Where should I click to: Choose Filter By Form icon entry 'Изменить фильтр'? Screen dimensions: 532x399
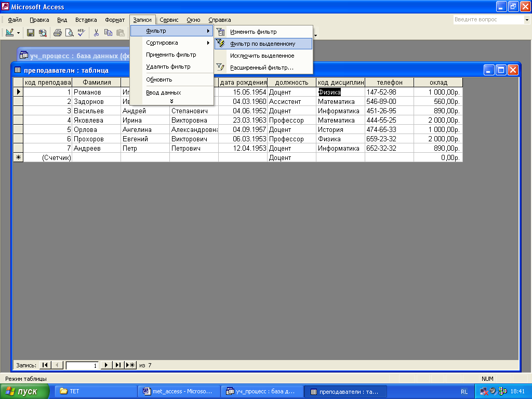pyautogui.click(x=263, y=32)
